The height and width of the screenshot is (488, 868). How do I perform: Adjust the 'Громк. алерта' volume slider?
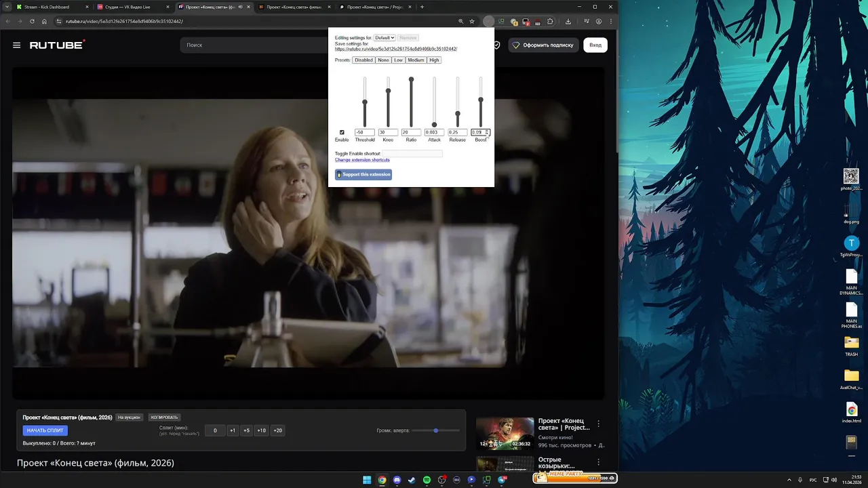click(436, 430)
